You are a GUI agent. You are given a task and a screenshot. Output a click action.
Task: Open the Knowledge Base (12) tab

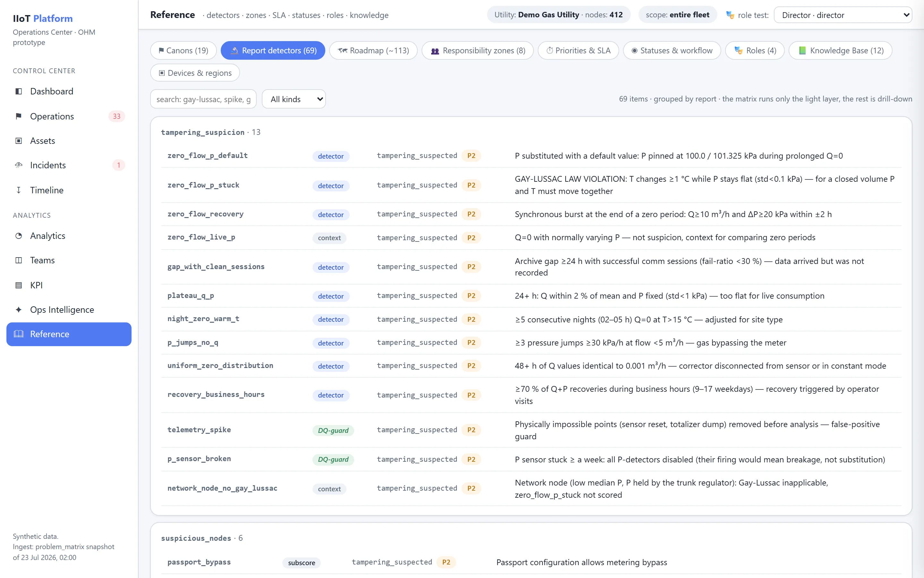(x=840, y=50)
